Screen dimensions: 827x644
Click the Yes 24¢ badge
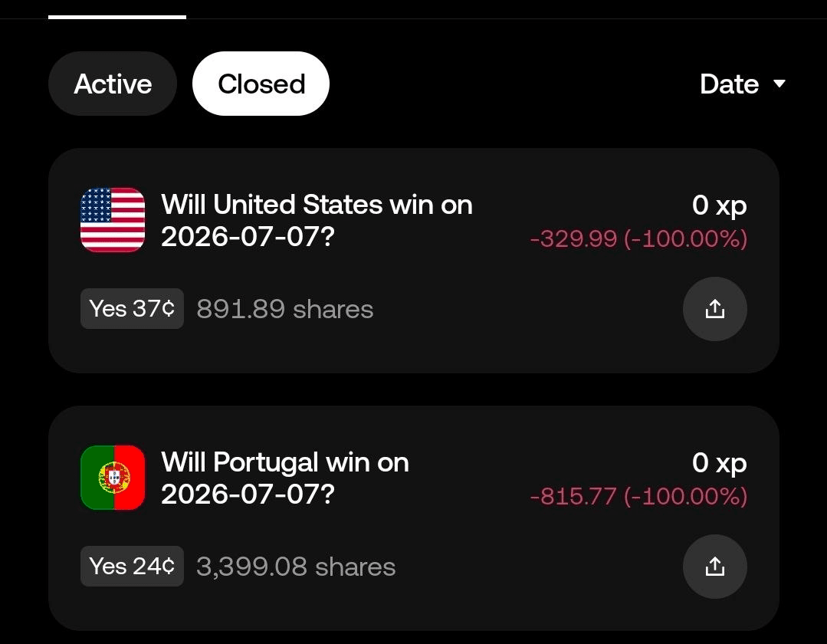[132, 566]
